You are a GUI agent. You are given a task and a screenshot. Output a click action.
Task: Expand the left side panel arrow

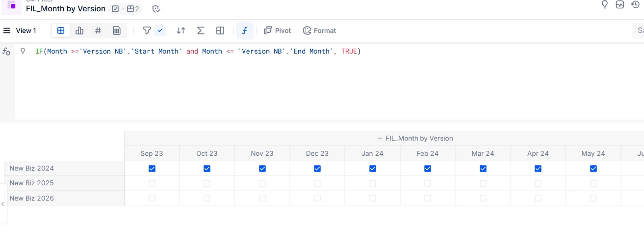(x=3, y=203)
